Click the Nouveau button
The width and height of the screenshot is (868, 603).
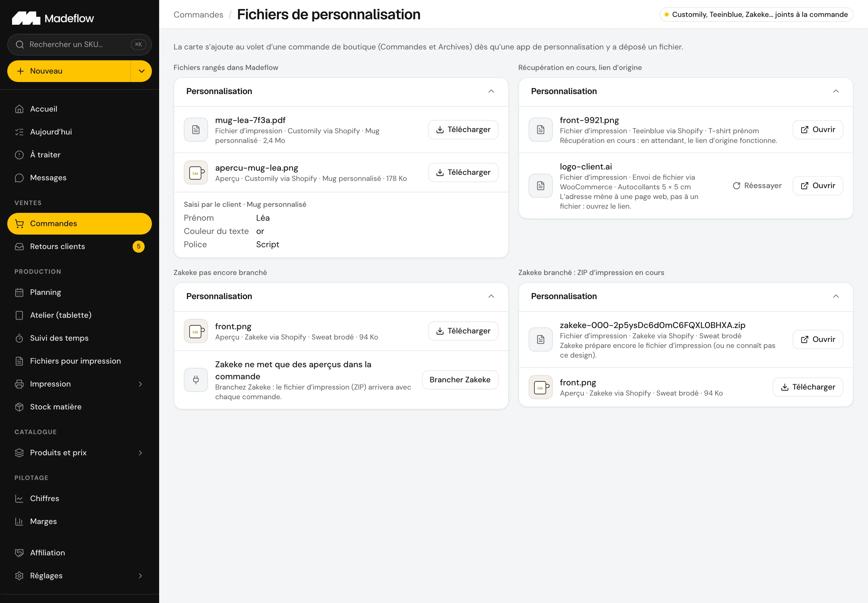(x=69, y=71)
